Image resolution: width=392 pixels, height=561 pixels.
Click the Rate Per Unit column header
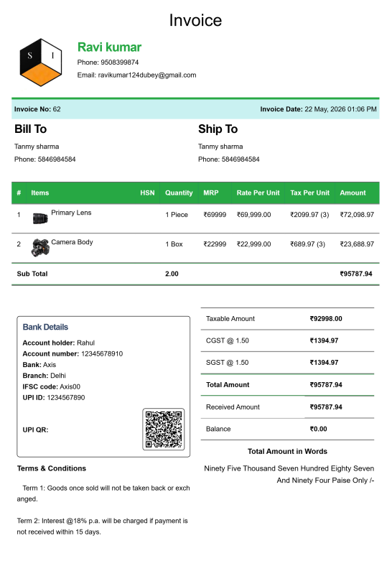[258, 193]
